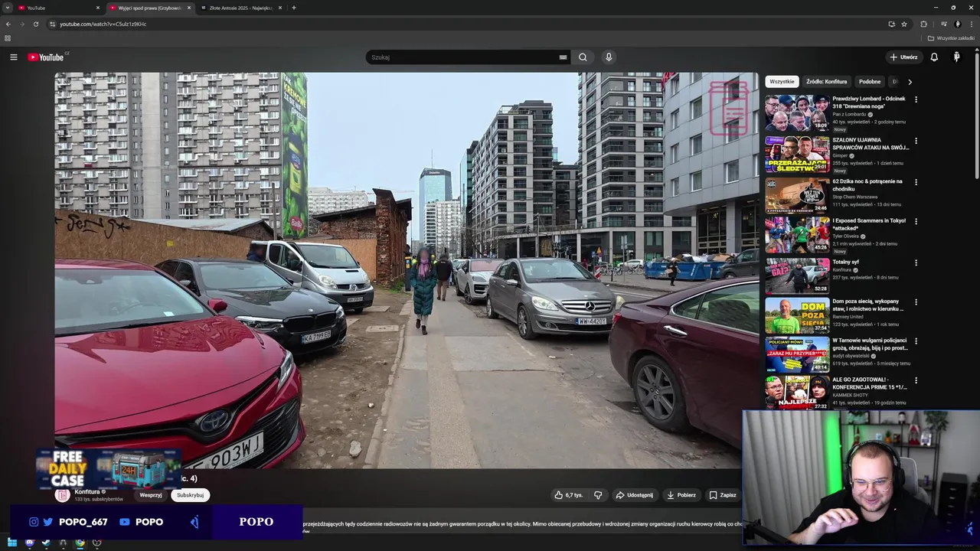The image size is (980, 551).
Task: Go forward in browser history
Action: (21, 24)
